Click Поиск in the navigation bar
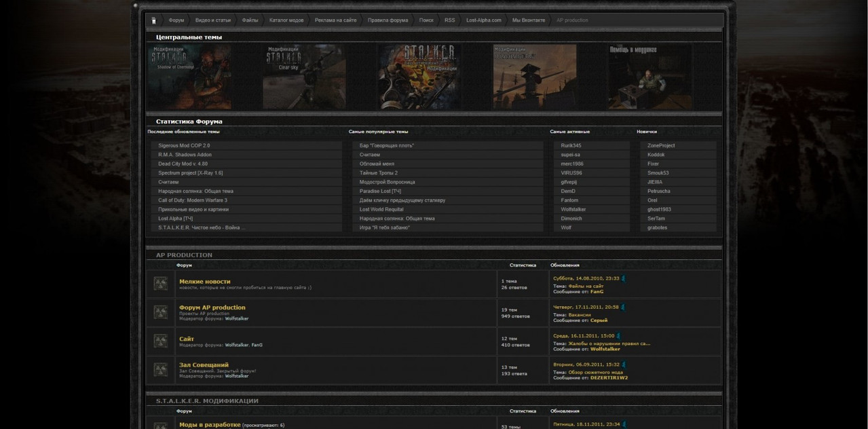The image size is (868, 429). pos(426,20)
